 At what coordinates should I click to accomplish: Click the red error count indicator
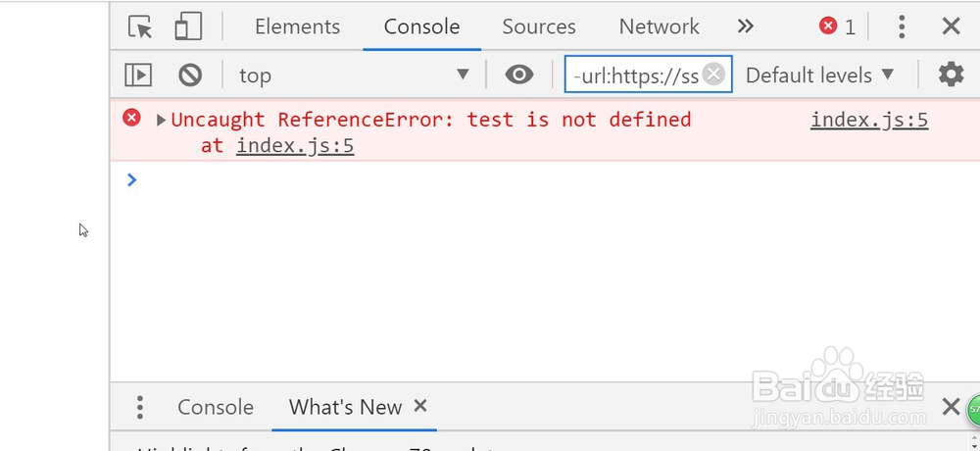point(838,26)
